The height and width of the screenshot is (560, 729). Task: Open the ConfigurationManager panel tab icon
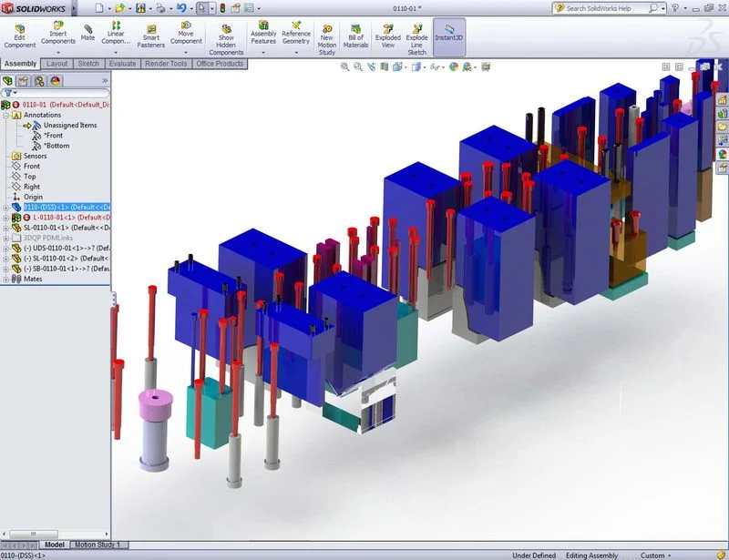(39, 80)
